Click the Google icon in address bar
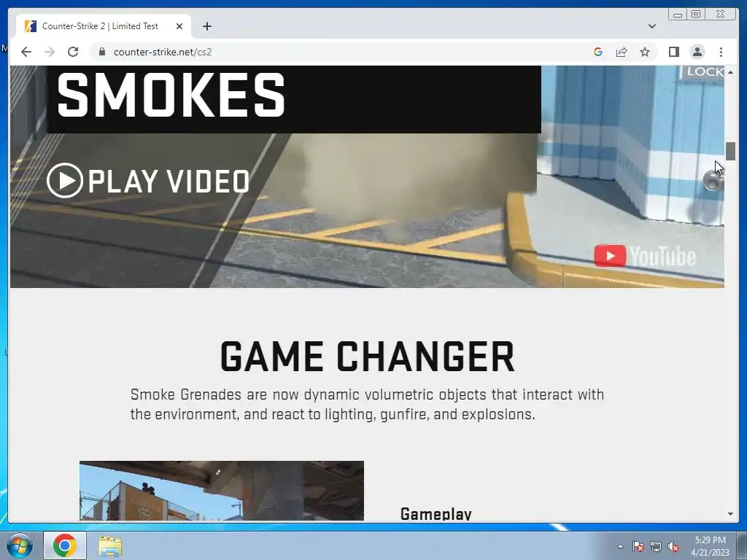The width and height of the screenshot is (747, 560). 598,52
